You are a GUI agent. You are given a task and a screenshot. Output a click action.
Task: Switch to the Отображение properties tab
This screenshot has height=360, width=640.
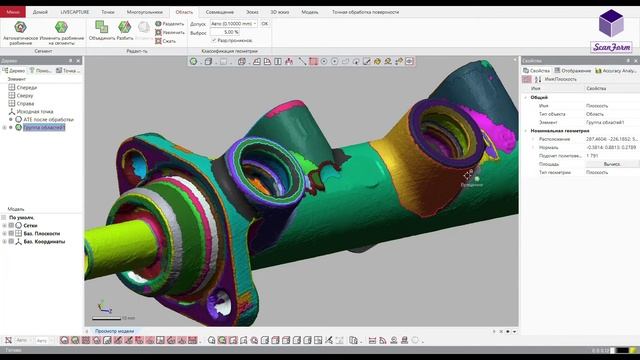click(573, 71)
